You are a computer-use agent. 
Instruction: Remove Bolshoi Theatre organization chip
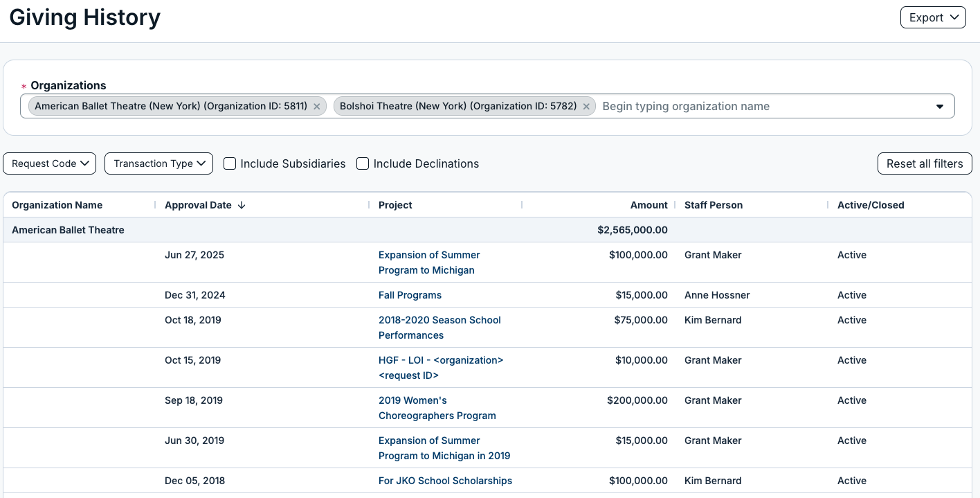pyautogui.click(x=586, y=107)
